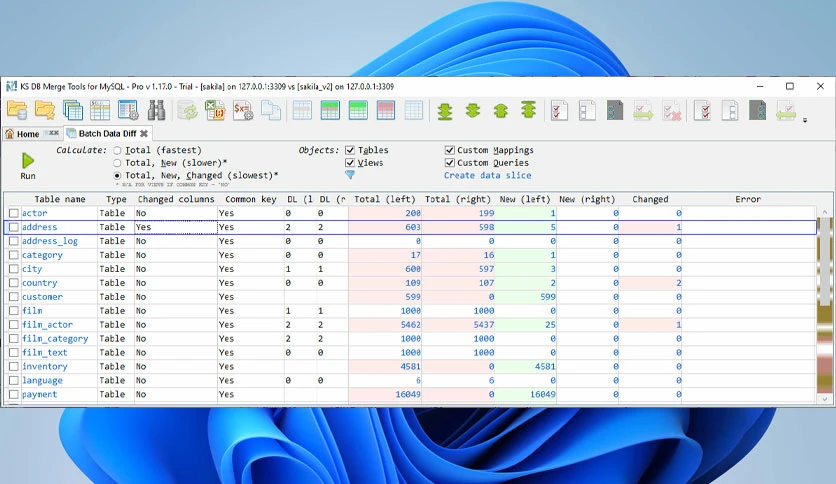Click the green-header table icon beside the red table icon
The image size is (836, 484).
tap(358, 110)
